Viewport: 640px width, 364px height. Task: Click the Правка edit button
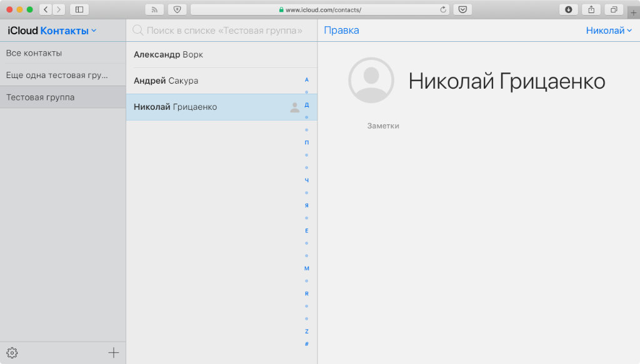click(341, 31)
